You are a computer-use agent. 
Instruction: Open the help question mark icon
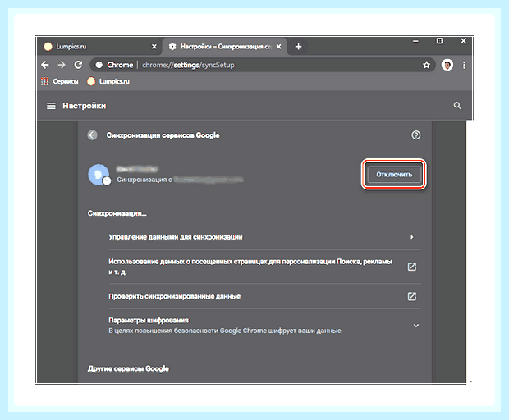click(x=416, y=135)
